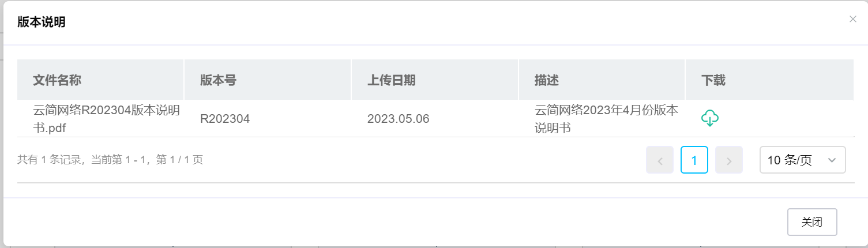Expand the chevron arrow beside 10 条/页
Screen dimensions: 868x248
point(832,160)
